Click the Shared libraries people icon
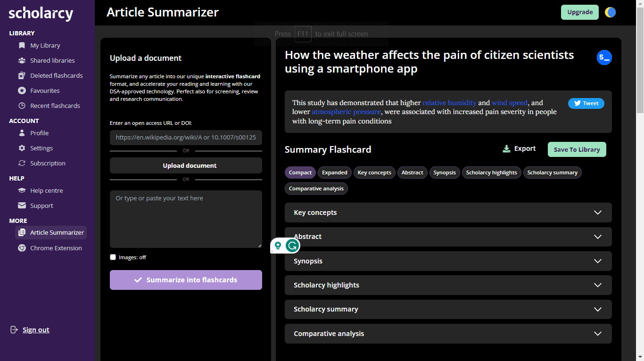 pos(22,60)
